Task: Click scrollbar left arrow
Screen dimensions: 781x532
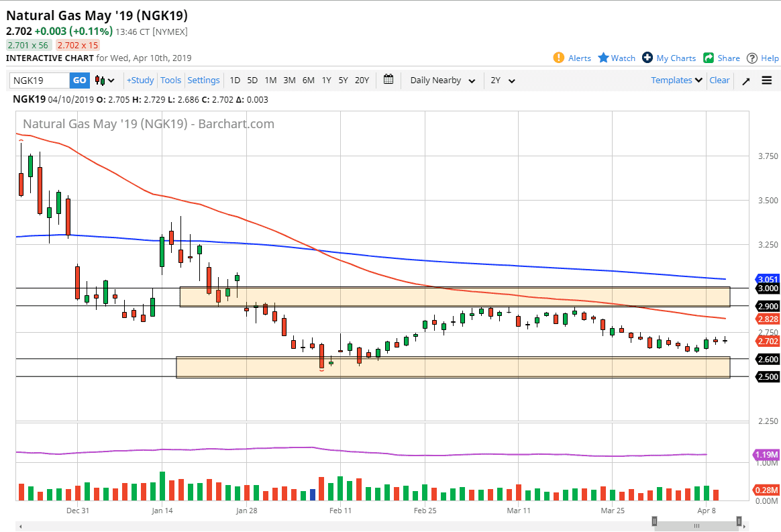Action: point(20,526)
